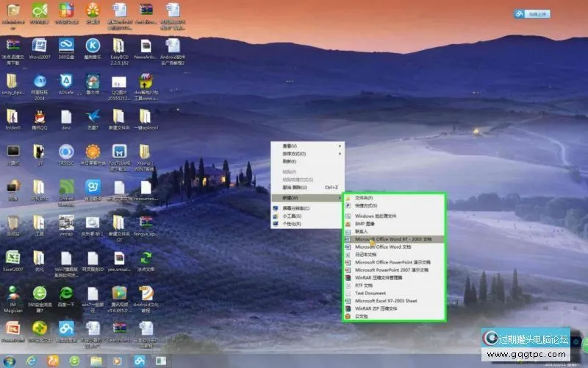Open the 冰点文库 green arrows icon

click(146, 261)
